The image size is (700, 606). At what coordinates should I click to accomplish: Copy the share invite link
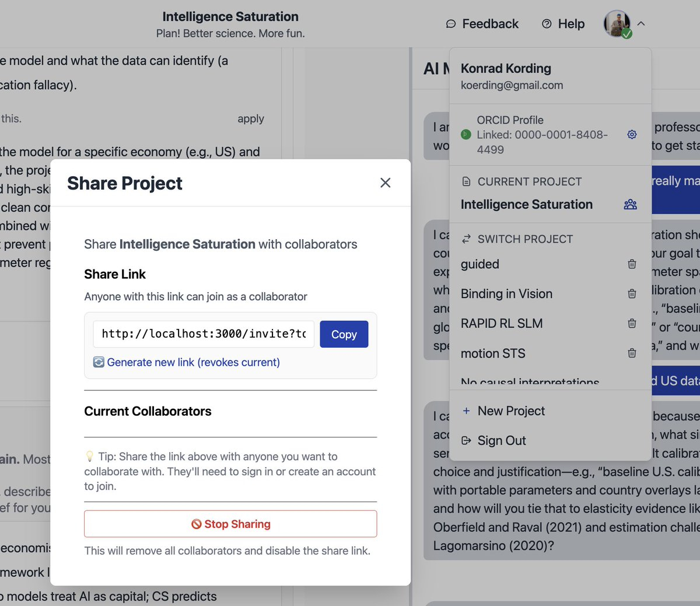coord(344,334)
